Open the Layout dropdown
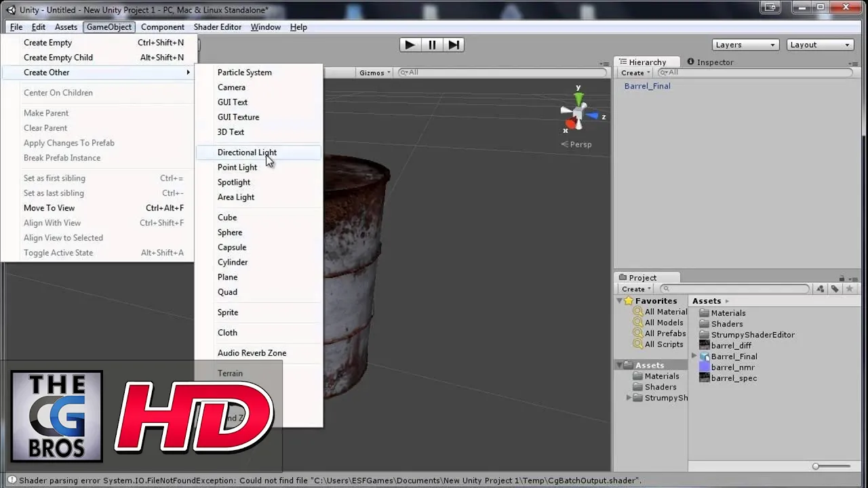Image resolution: width=868 pixels, height=488 pixels. [x=820, y=45]
